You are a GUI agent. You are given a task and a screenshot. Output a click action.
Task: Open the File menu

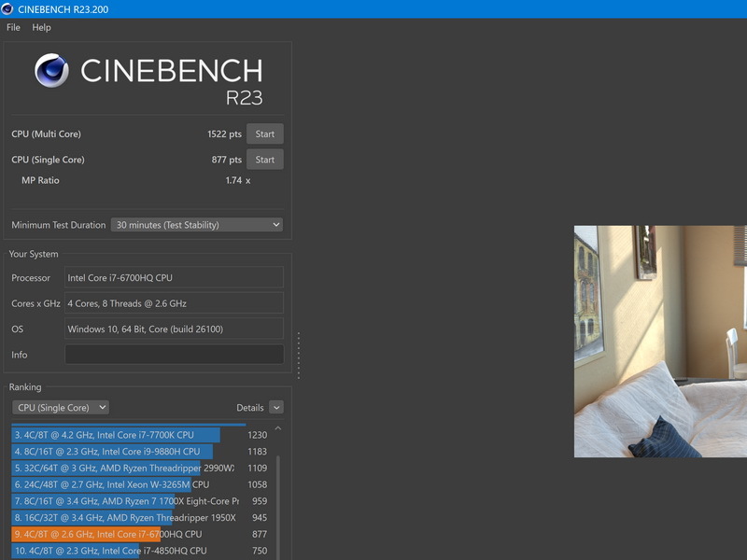[x=13, y=28]
